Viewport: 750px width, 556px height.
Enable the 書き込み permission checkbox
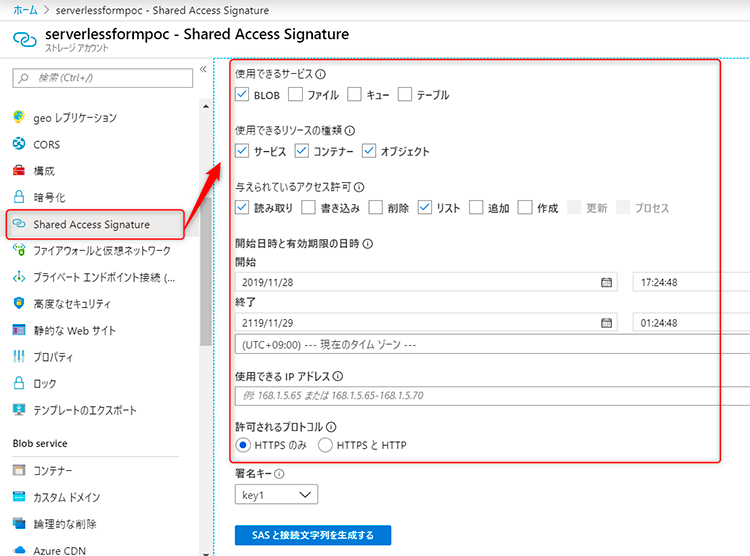click(x=309, y=207)
